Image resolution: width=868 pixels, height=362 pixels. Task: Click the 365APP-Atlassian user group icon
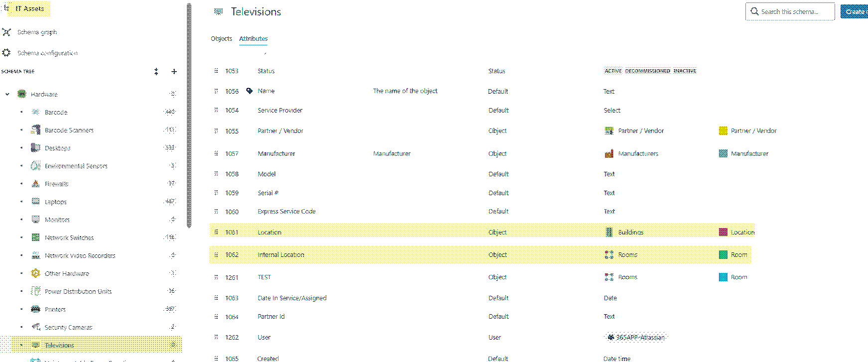coord(610,337)
